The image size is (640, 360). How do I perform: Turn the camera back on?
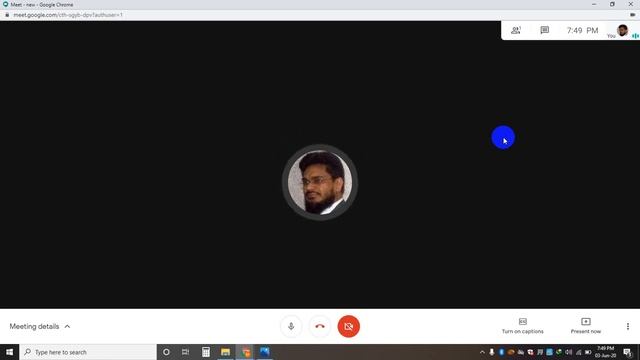[x=349, y=326]
